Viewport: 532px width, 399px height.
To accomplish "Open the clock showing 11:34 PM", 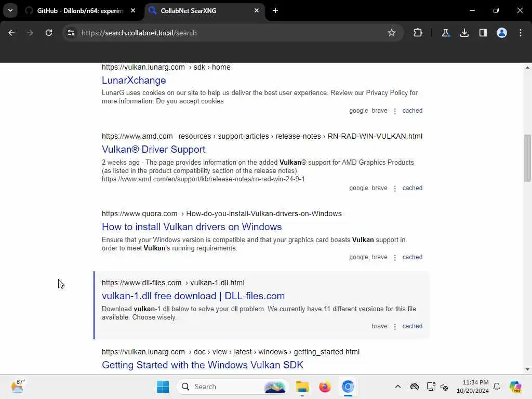I will pos(473,387).
